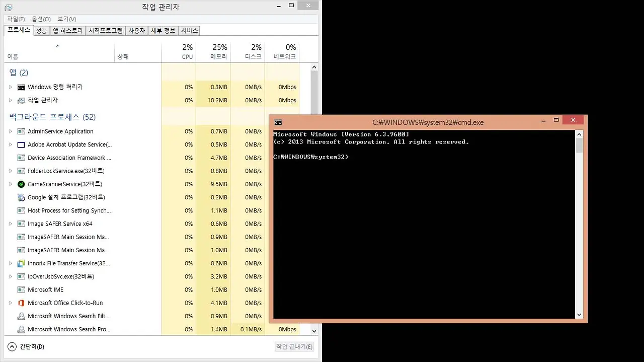Image resolution: width=644 pixels, height=362 pixels.
Task: Minimize the cmd.exe window
Action: point(544,120)
